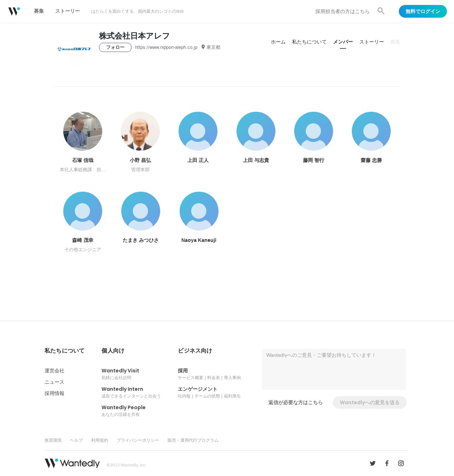Open Wantedly Visit footer link

pos(120,371)
